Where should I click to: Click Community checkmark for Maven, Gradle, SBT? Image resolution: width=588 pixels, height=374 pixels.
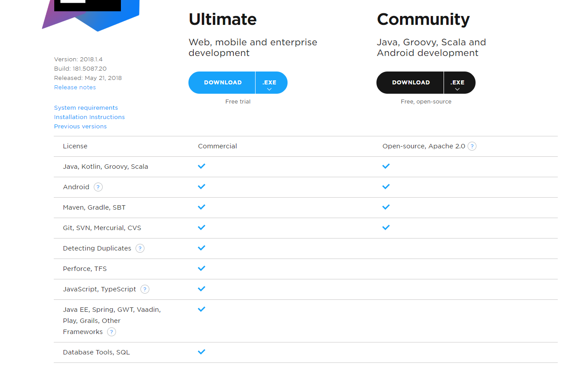point(386,207)
